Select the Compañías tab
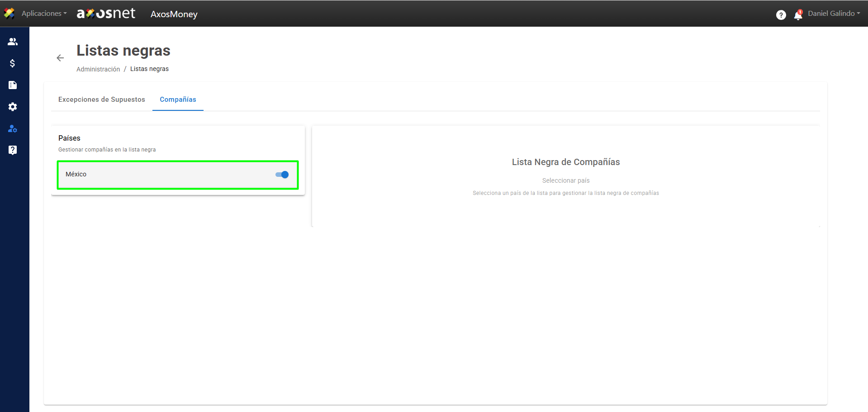868x412 pixels. 178,99
